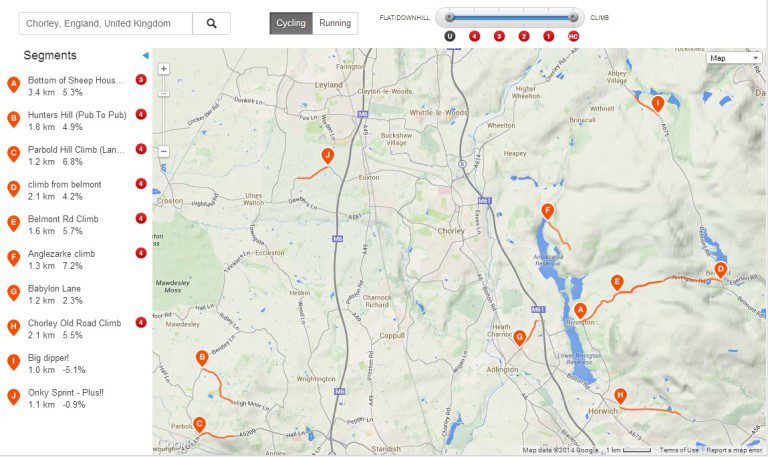Click map marker J near Euxton
Viewport: 768px width, 457px height.
pyautogui.click(x=327, y=155)
